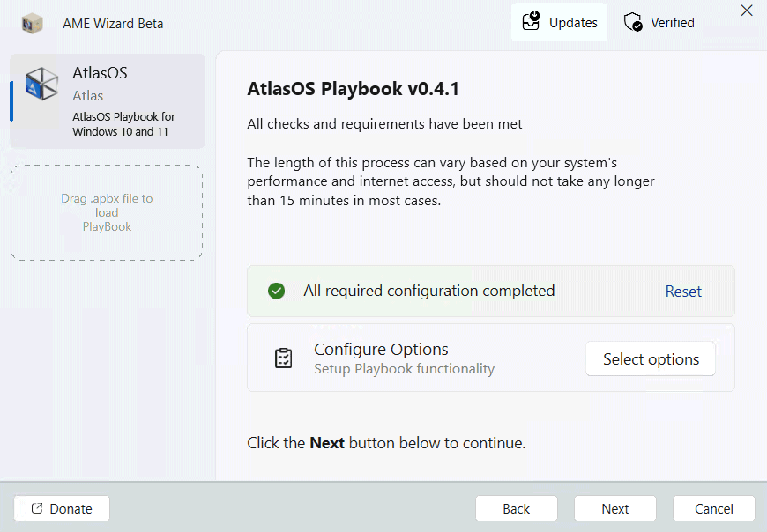Go Back to previous step
Viewport: 767px width, 532px height.
click(x=517, y=508)
